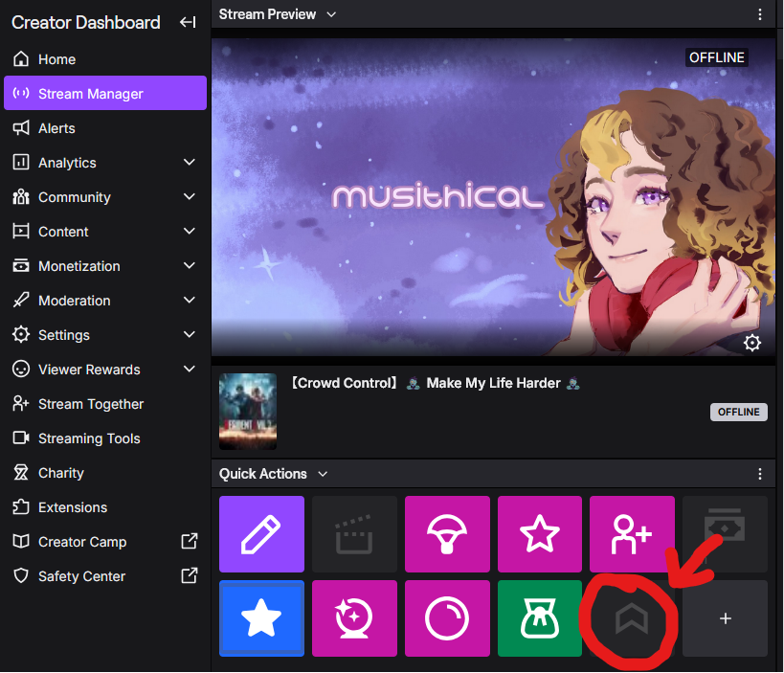Image resolution: width=784 pixels, height=673 pixels.
Task: Expand the Content chevron
Action: [189, 231]
